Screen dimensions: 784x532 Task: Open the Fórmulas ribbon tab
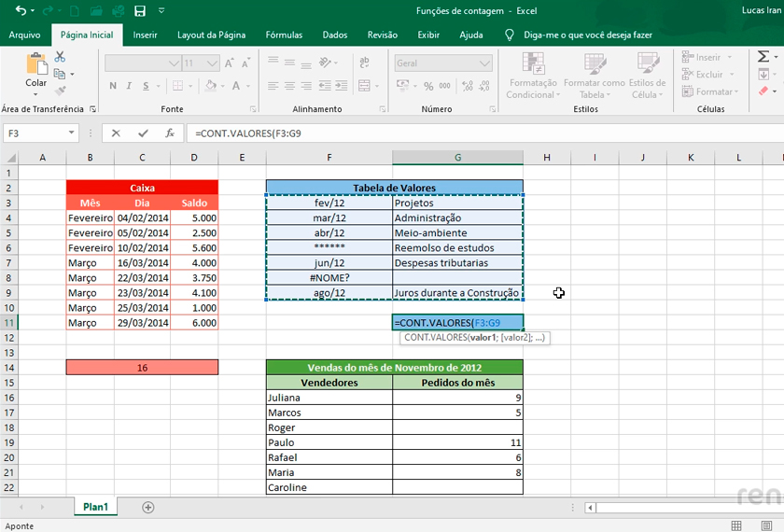click(284, 35)
